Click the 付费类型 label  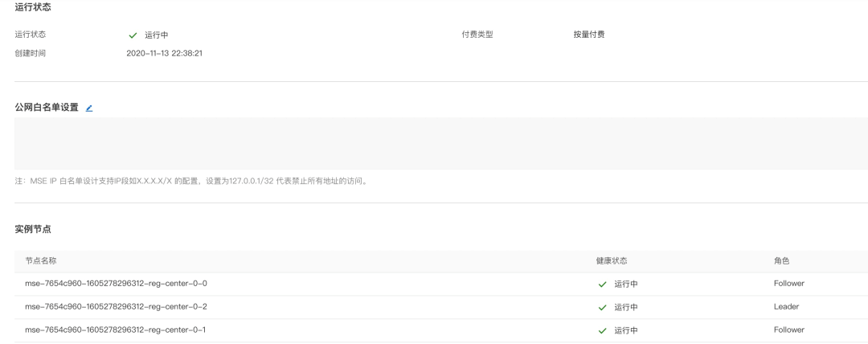pos(477,35)
